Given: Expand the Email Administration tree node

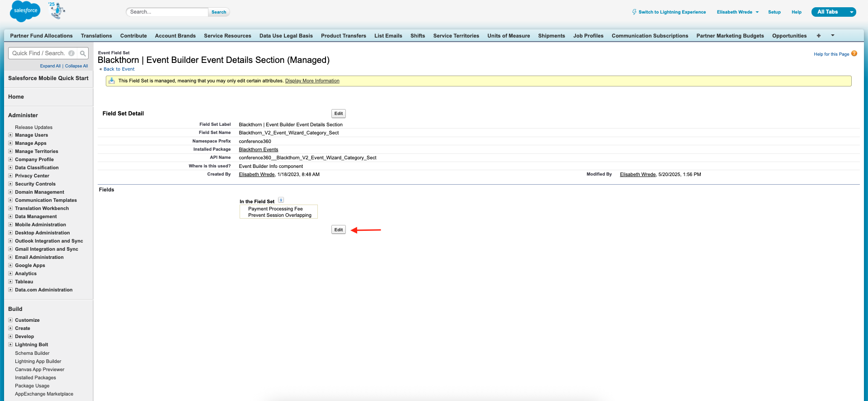Looking at the screenshot, I should coord(10,257).
